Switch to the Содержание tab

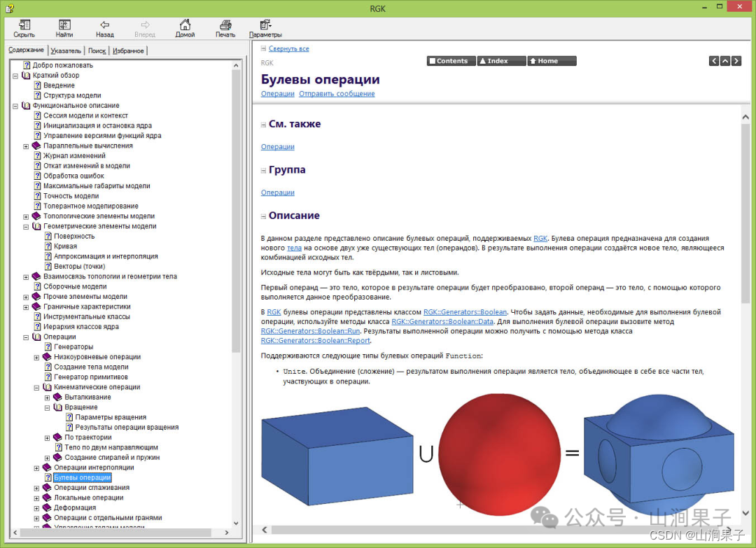click(x=26, y=50)
